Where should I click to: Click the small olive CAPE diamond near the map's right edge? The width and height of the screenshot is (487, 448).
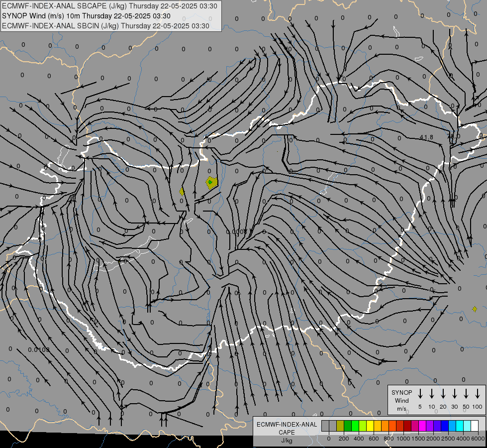(x=475, y=309)
